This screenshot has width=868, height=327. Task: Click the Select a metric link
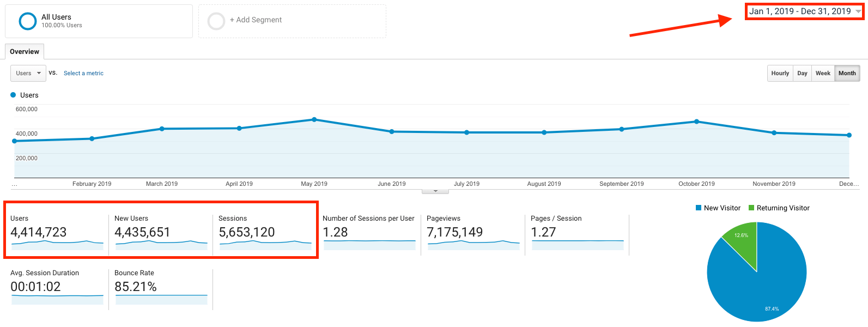click(83, 73)
